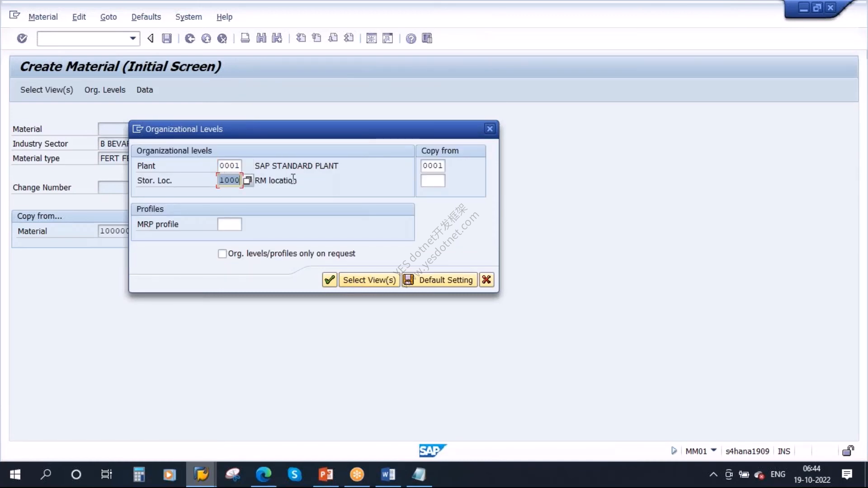Expand the status bar arrow icon
Screen dimensions: 868x488
(674, 451)
